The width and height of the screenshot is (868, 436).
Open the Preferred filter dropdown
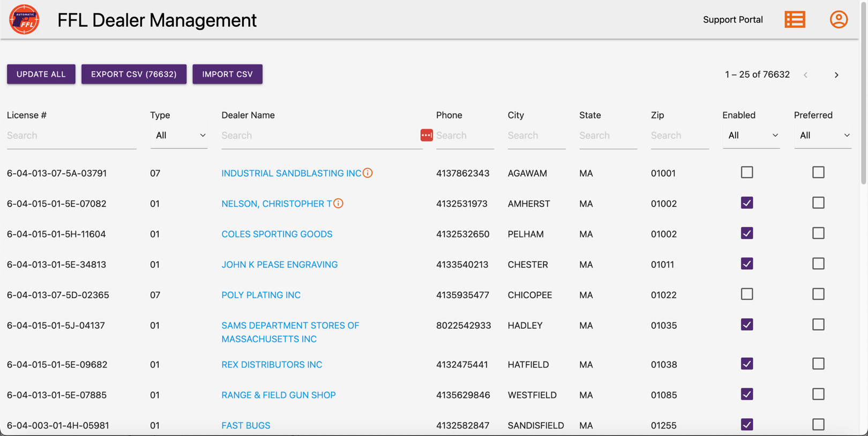[822, 136]
